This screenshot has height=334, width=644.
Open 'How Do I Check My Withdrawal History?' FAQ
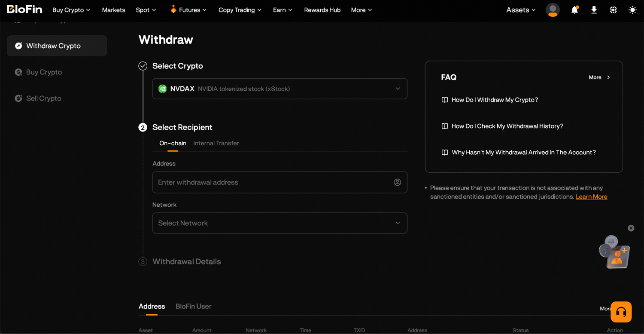coord(507,126)
